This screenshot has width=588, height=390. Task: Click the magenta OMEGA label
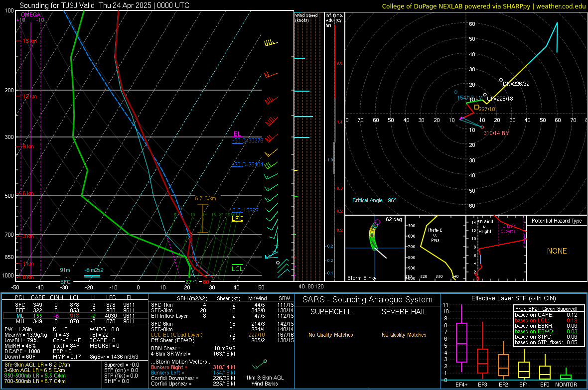pyautogui.click(x=31, y=14)
